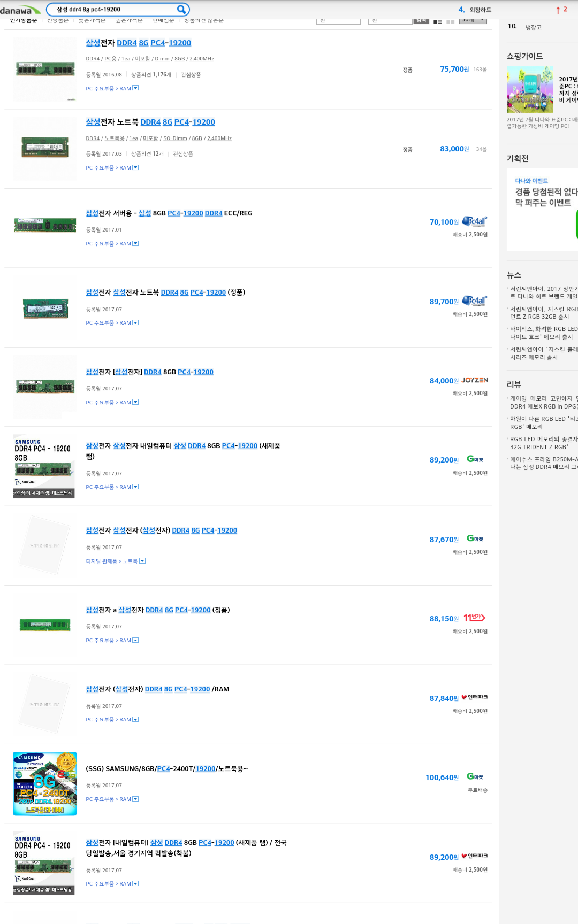Image resolution: width=578 pixels, height=924 pixels.
Task: Select the 외장하드 trending keyword
Action: tap(480, 10)
